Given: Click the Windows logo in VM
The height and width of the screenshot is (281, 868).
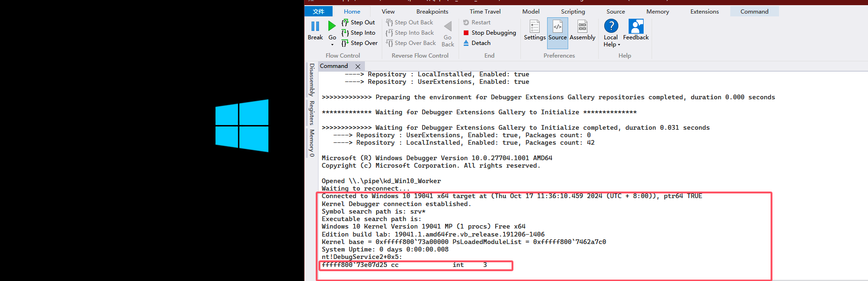Looking at the screenshot, I should pos(242,126).
